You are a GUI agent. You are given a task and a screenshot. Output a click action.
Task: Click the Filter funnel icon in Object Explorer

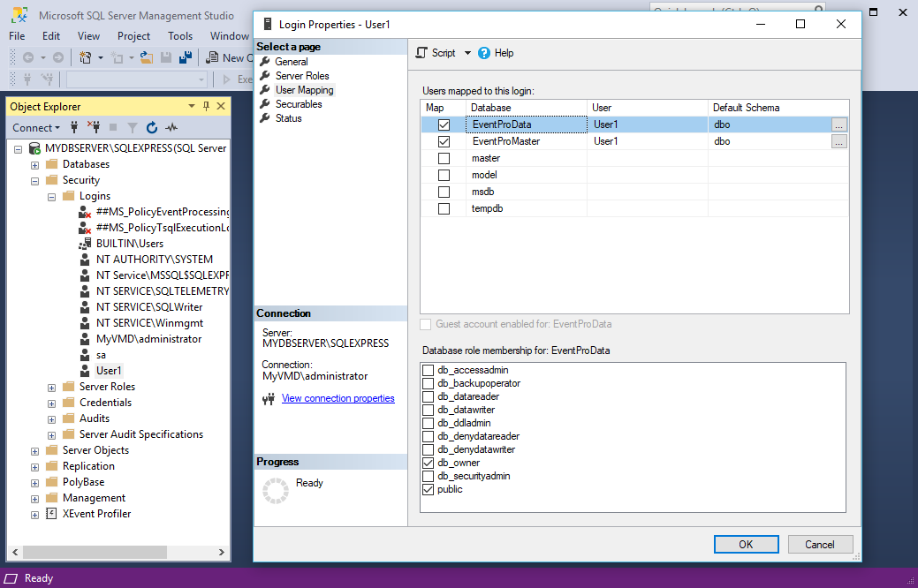coord(133,127)
